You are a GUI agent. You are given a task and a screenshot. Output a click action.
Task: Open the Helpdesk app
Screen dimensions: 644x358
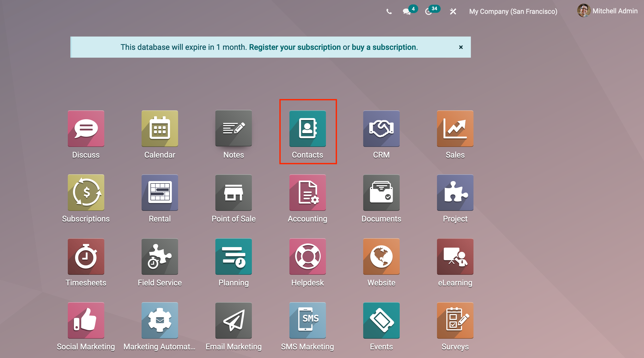308,256
